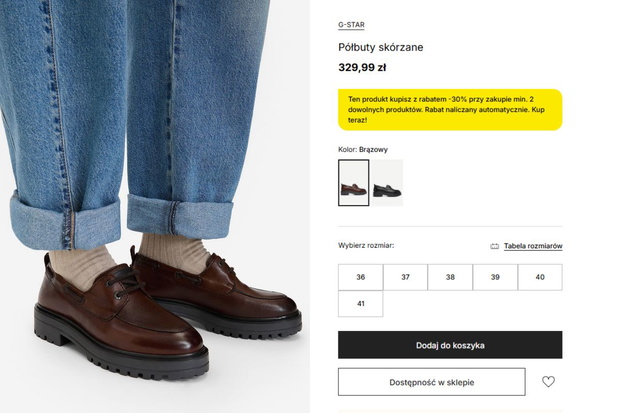The width and height of the screenshot is (620, 413).
Task: Choose size 38
Action: pyautogui.click(x=450, y=277)
